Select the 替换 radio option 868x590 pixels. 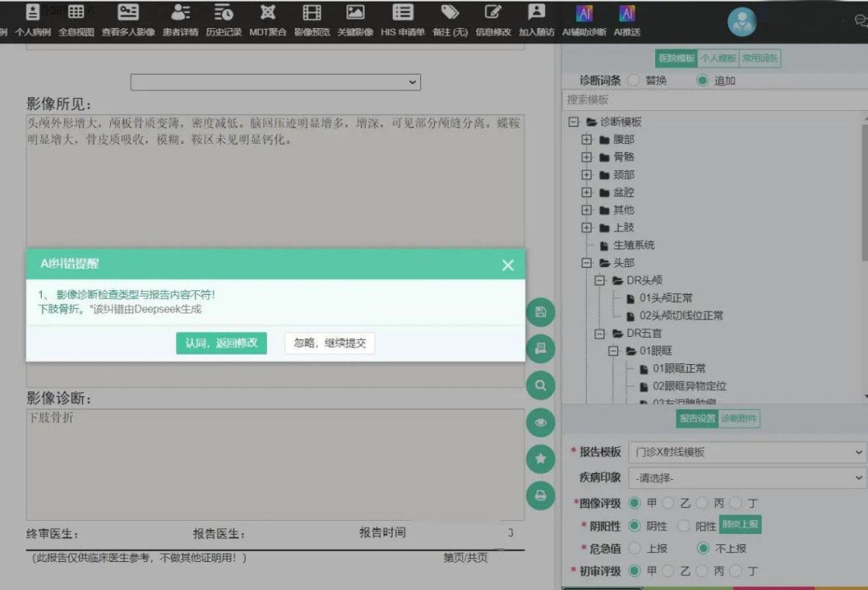(x=633, y=80)
